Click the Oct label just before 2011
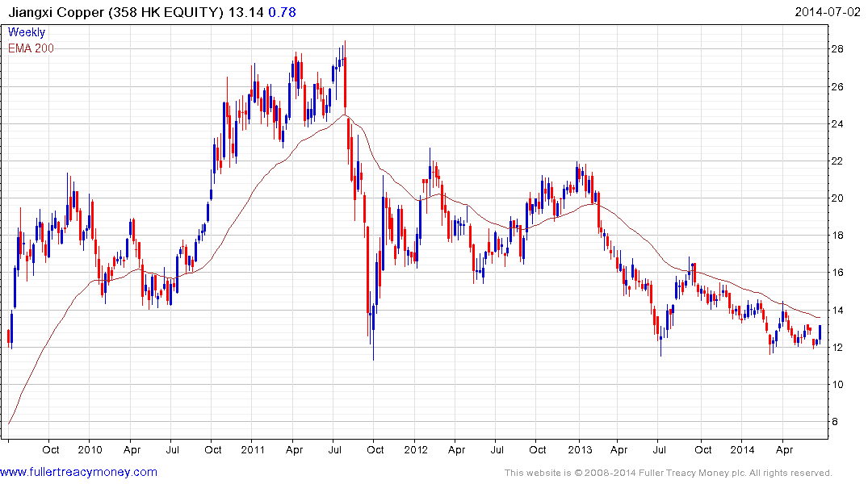The height and width of the screenshot is (484, 868). coord(213,449)
